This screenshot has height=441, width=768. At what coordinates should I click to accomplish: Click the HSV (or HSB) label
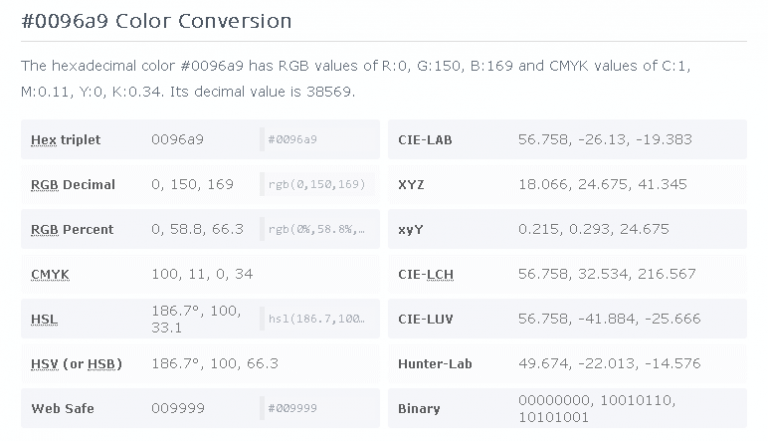77,364
